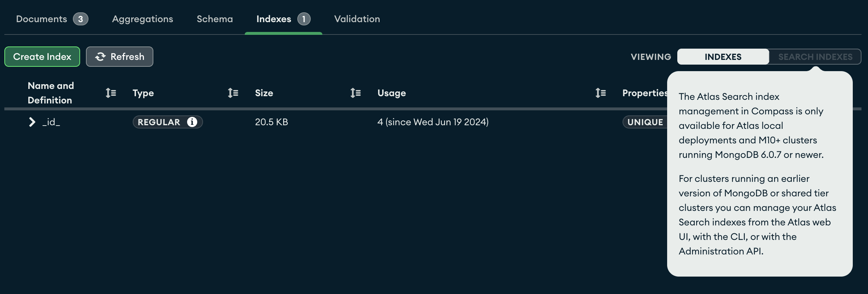Screen dimensions: 868x294
Task: Click the sort icon for Name and Definition
Action: [x=111, y=93]
